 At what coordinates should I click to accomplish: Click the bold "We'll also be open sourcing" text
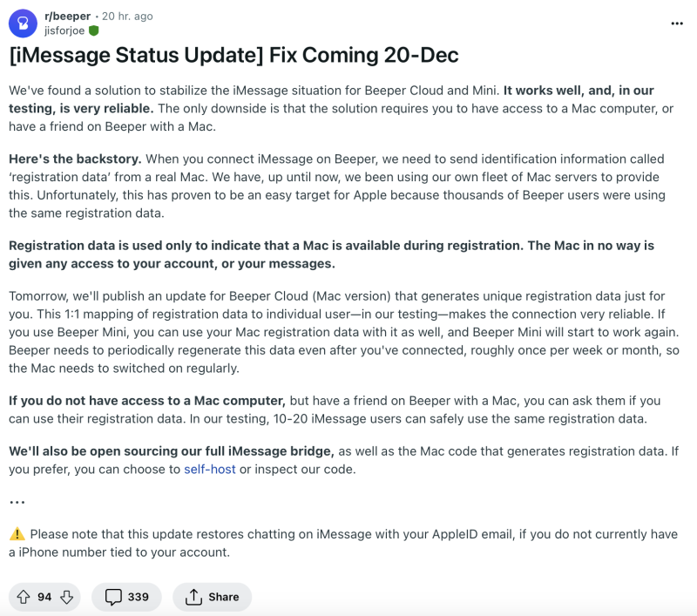click(x=172, y=451)
